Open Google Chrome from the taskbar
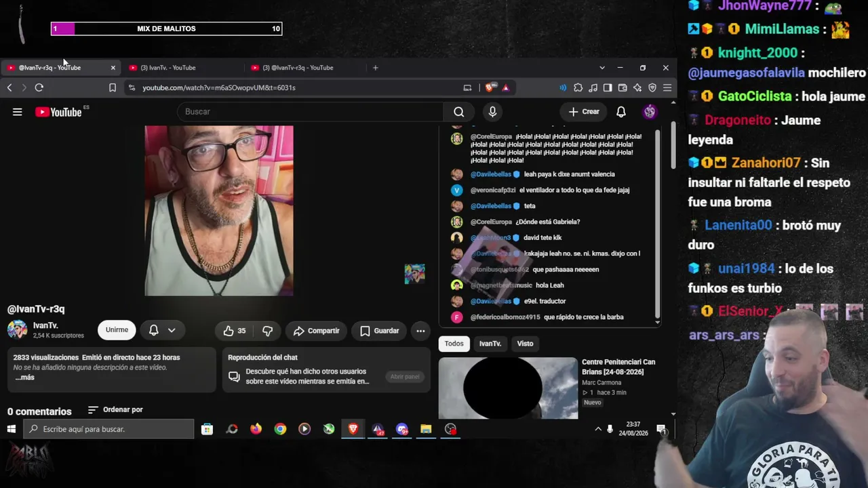This screenshot has height=488, width=868. point(280,429)
